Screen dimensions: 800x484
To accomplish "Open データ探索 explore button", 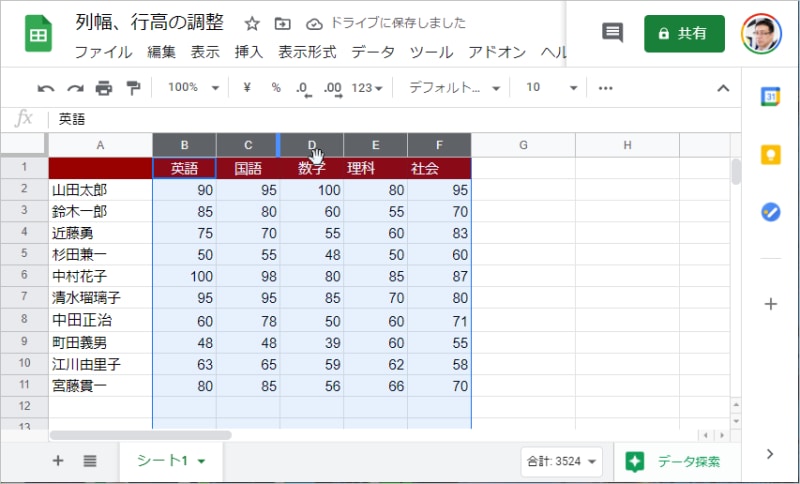I will click(x=673, y=462).
